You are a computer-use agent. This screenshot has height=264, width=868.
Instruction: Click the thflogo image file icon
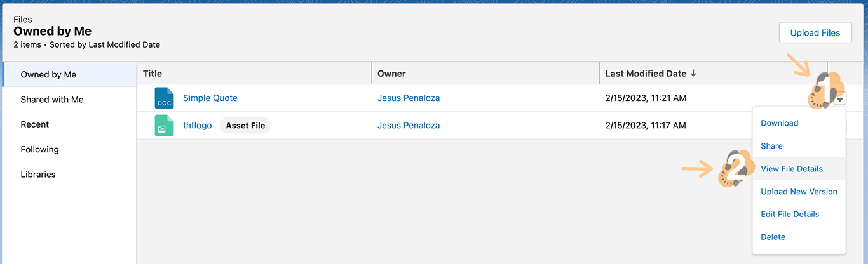164,126
